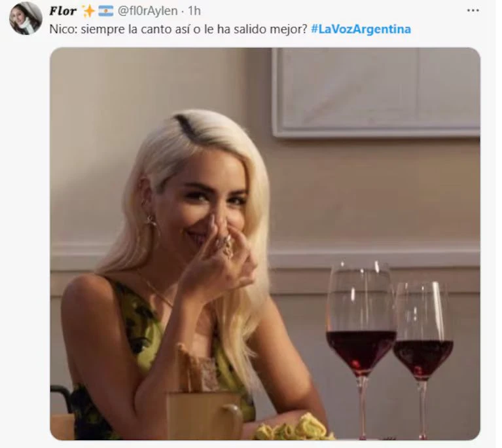
Task: Open Flor's profile avatar picture
Action: 26,18
